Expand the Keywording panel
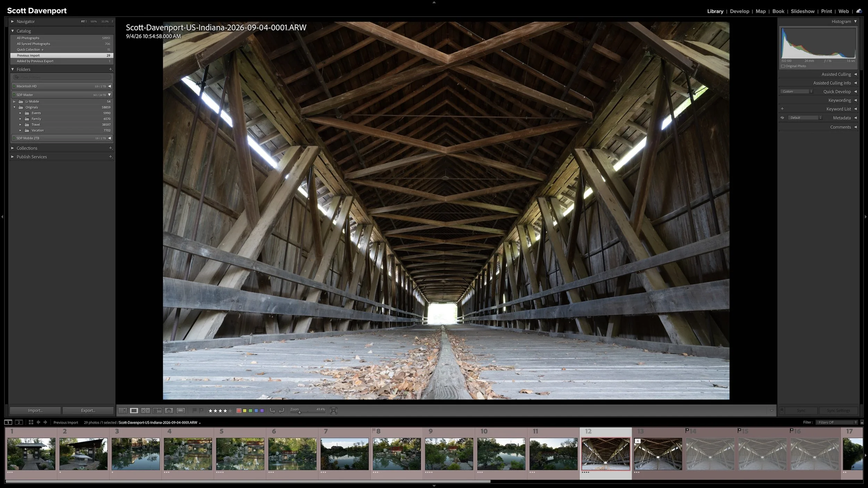Image resolution: width=868 pixels, height=488 pixels. 856,100
